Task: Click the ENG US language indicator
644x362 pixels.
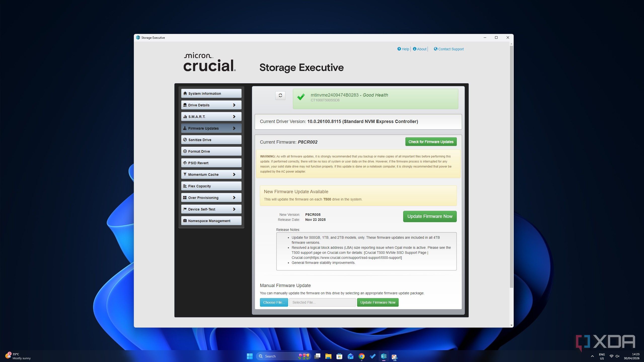Action: tap(602, 356)
